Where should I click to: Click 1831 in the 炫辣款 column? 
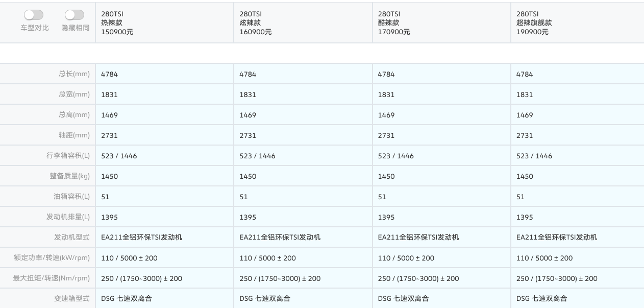247,94
